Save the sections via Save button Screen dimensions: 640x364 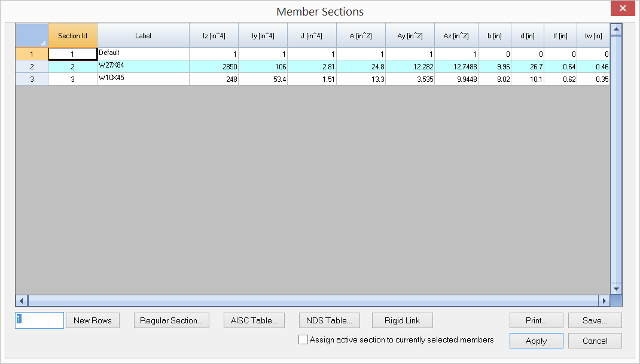tap(595, 320)
